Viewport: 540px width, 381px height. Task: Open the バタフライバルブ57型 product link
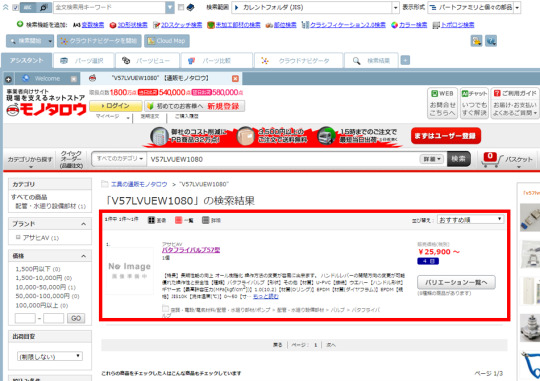pos(191,250)
